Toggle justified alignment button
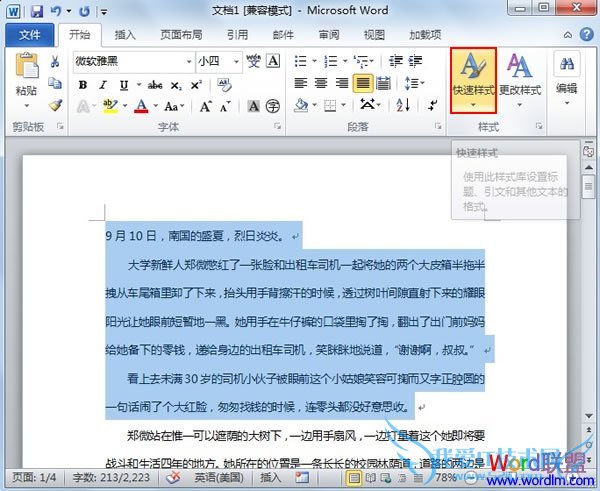Screen dimensions: 600x491 [362, 83]
